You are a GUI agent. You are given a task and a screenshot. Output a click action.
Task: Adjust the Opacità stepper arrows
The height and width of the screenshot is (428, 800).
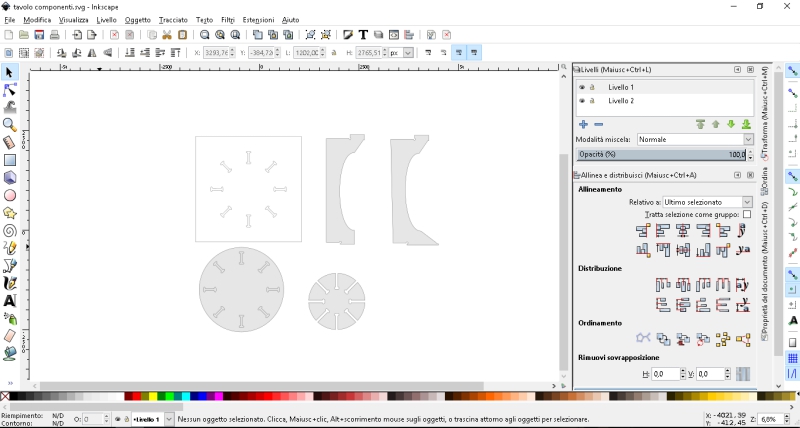[750, 155]
